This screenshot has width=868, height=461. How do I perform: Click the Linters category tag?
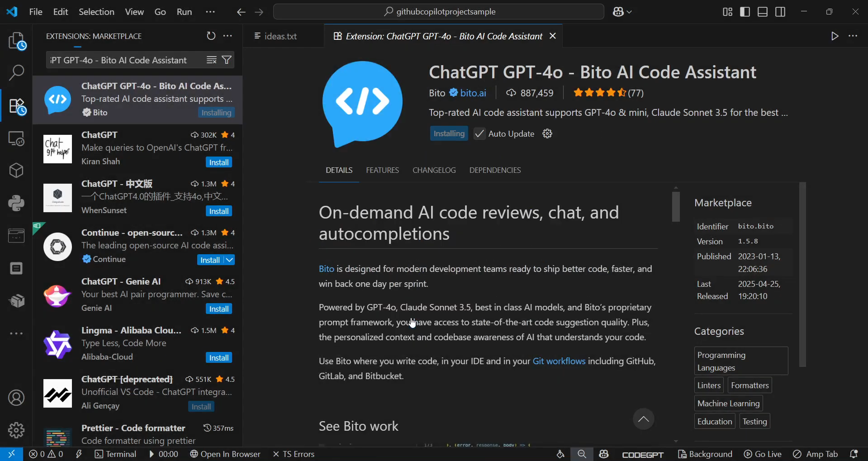coord(709,385)
